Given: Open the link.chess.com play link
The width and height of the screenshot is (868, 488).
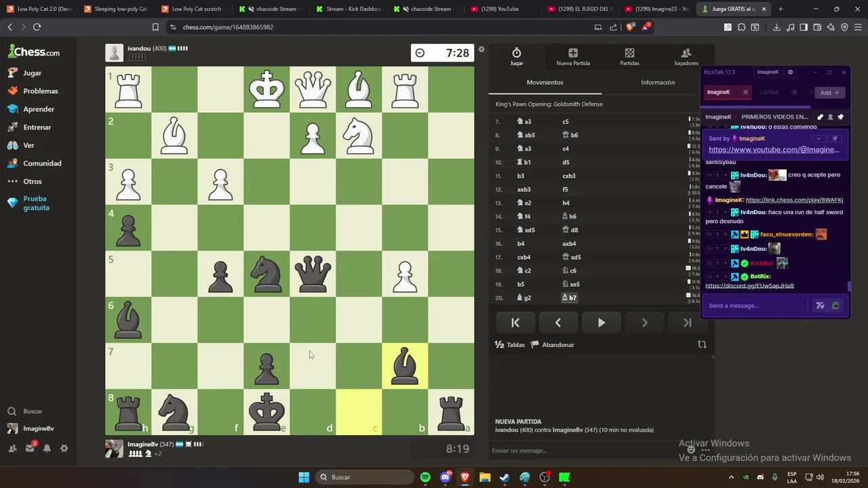Looking at the screenshot, I should coord(794,201).
